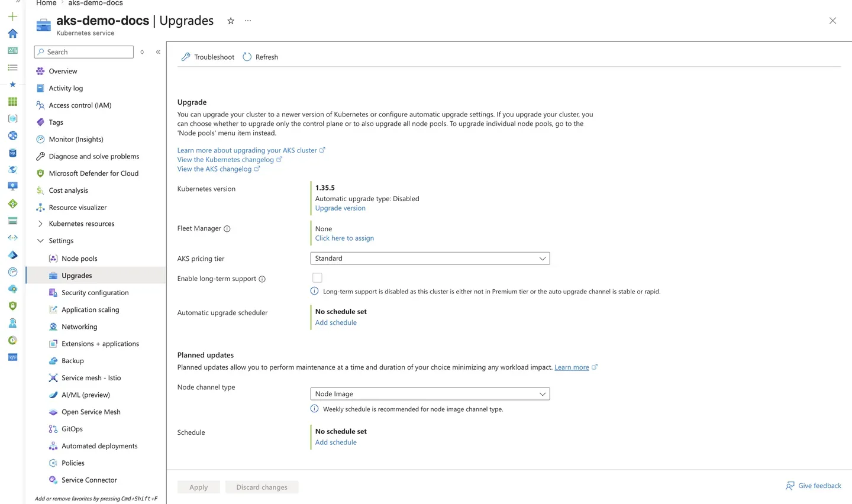The width and height of the screenshot is (852, 504).
Task: Collapse the resource menu with double-chevron icon
Action: (158, 52)
